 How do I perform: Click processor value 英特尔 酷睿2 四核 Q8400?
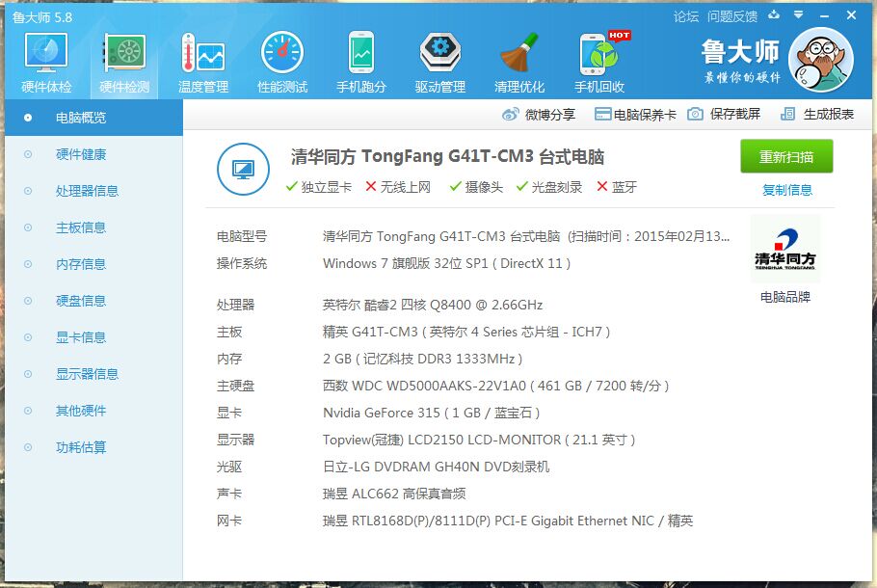[x=433, y=305]
